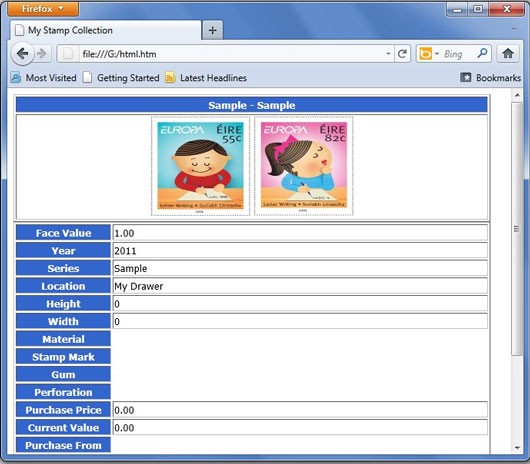
Task: Click the Series label
Action: pos(63,268)
